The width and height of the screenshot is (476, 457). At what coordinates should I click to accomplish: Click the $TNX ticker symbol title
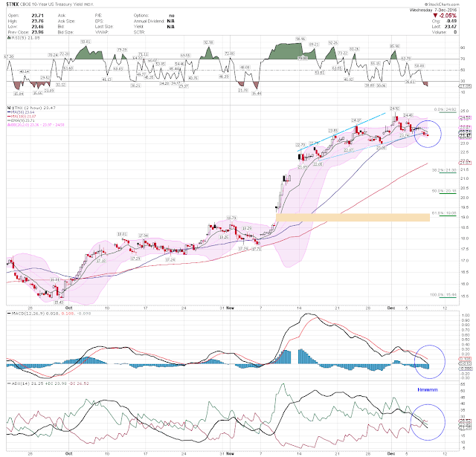13,4
